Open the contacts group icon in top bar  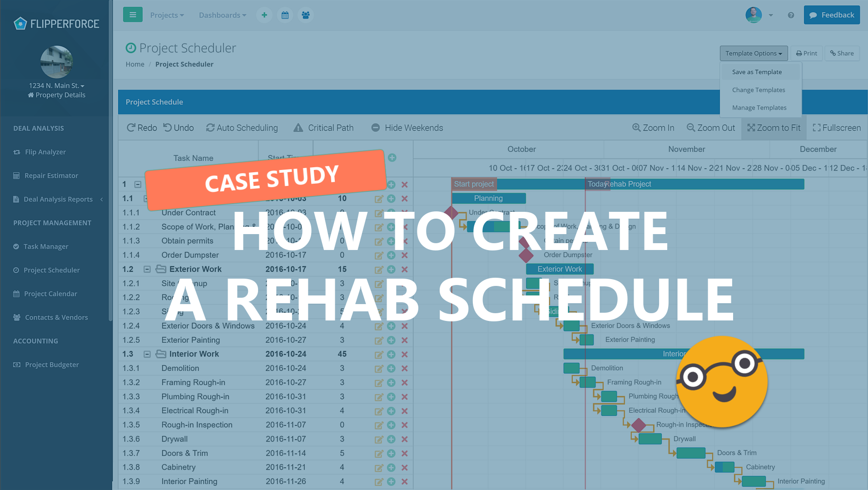(x=306, y=15)
